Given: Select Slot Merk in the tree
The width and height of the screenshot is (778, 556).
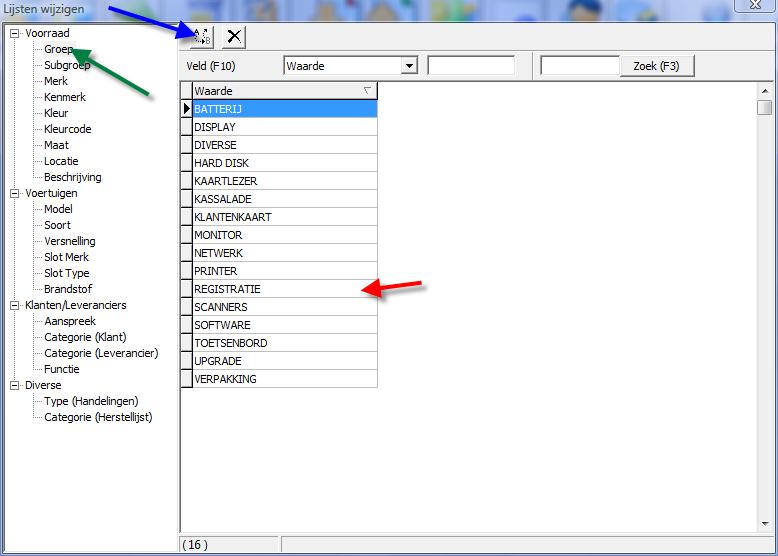Looking at the screenshot, I should [x=66, y=257].
